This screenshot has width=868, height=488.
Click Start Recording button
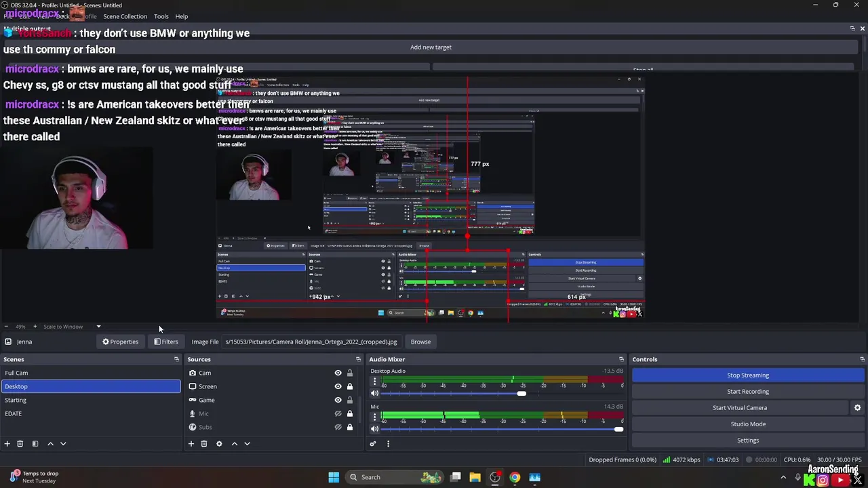click(x=748, y=392)
